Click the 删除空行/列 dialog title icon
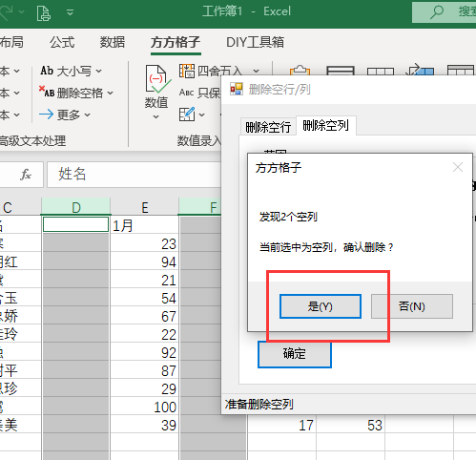476x460 pixels. [237, 90]
